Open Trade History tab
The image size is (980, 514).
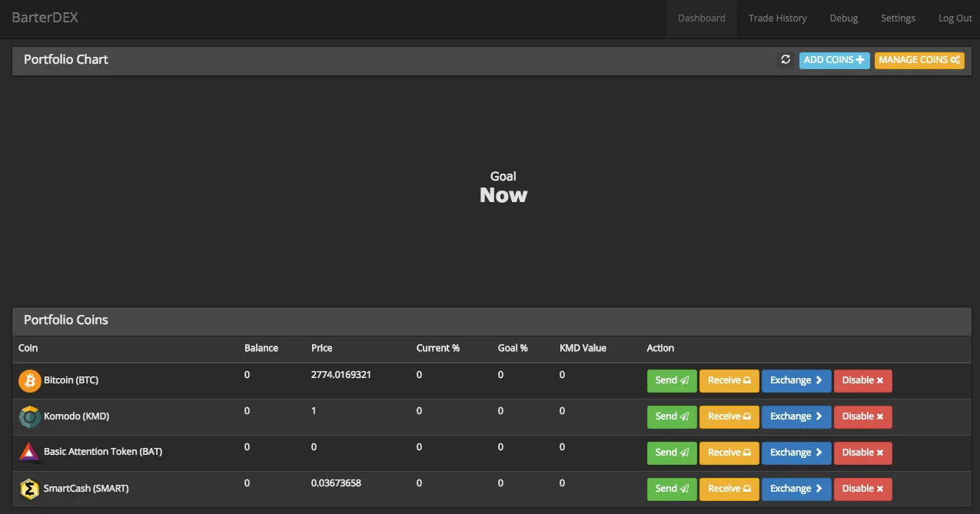click(778, 18)
